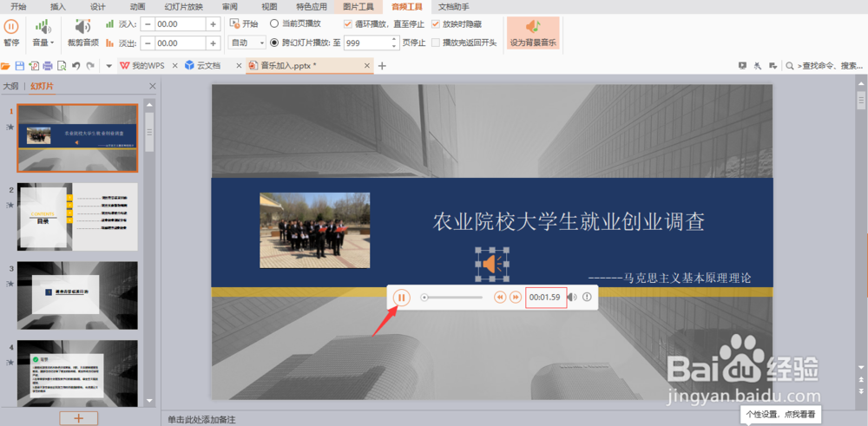The image size is (868, 426).
Task: Open the 设计 ribbon tab
Action: click(x=97, y=7)
